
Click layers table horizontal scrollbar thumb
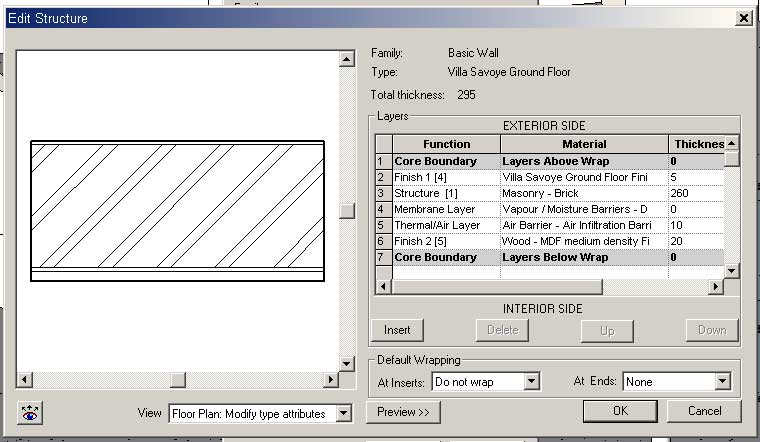(497, 286)
